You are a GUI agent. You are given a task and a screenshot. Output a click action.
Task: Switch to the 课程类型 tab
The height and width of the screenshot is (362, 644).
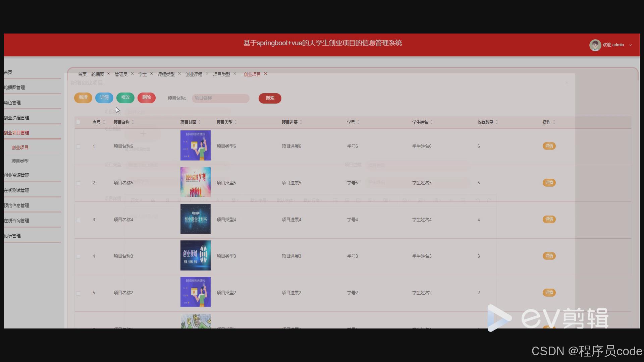click(166, 74)
